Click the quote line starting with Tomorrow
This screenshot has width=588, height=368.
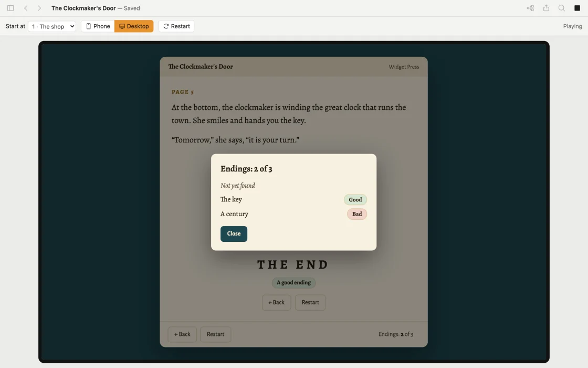(235, 140)
